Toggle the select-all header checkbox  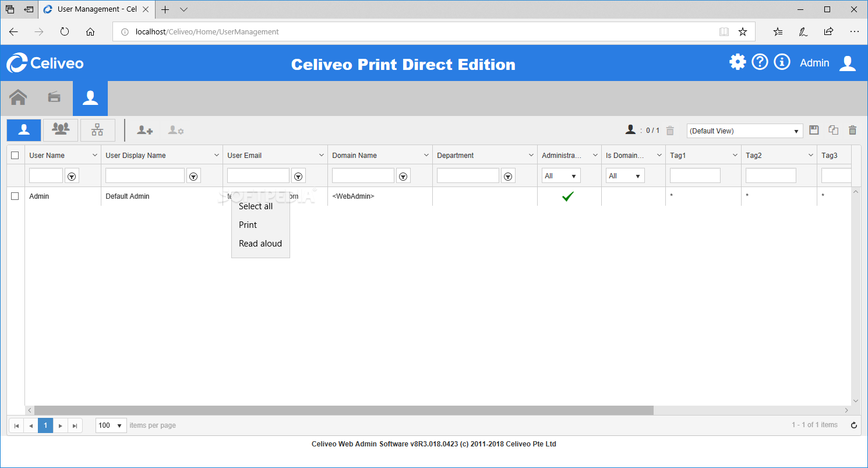coord(15,155)
